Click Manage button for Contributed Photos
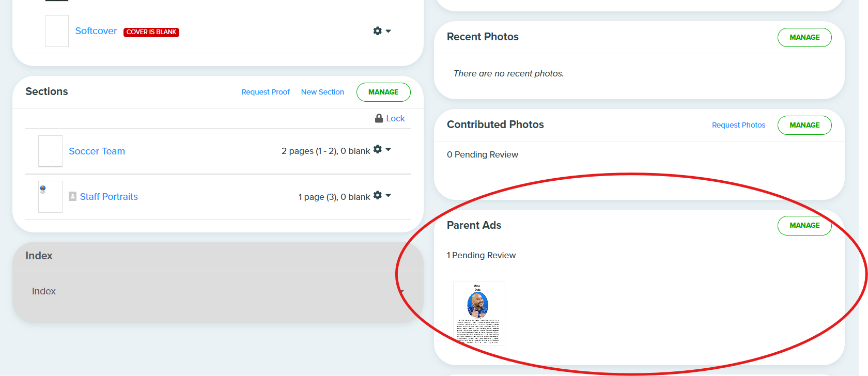The width and height of the screenshot is (868, 376). coord(804,125)
